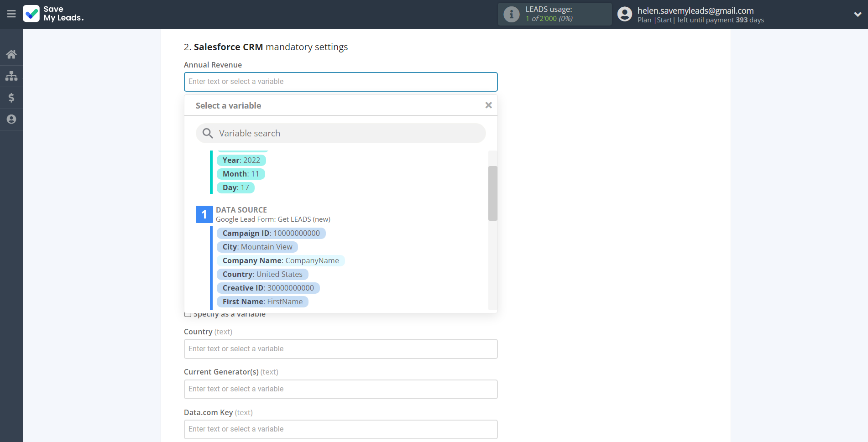This screenshot has height=442, width=868.
Task: Go to Home in sidebar
Action: click(11, 54)
